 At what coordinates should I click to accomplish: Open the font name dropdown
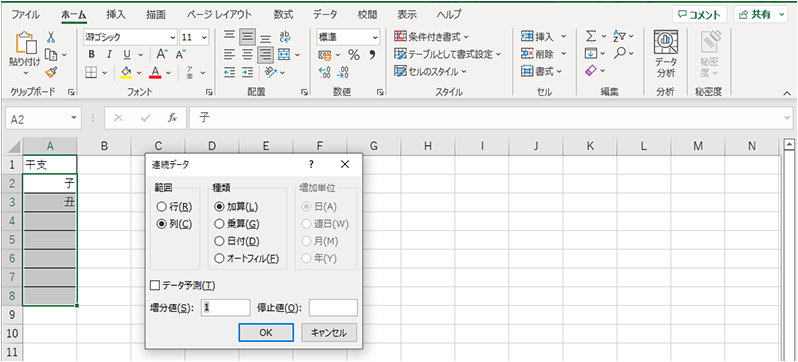173,37
